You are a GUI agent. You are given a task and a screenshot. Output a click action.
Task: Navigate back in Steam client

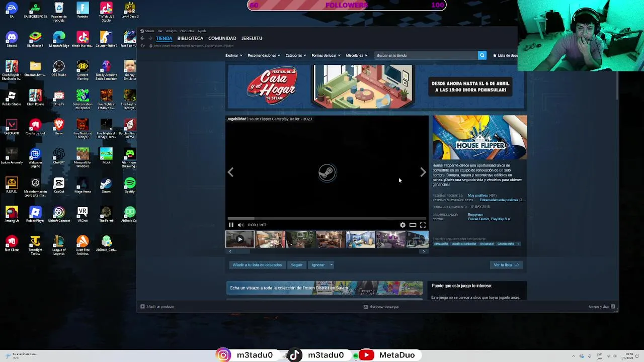point(142,38)
